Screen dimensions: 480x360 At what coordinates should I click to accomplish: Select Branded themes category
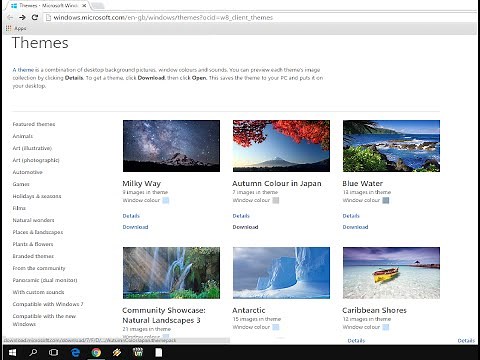33,256
